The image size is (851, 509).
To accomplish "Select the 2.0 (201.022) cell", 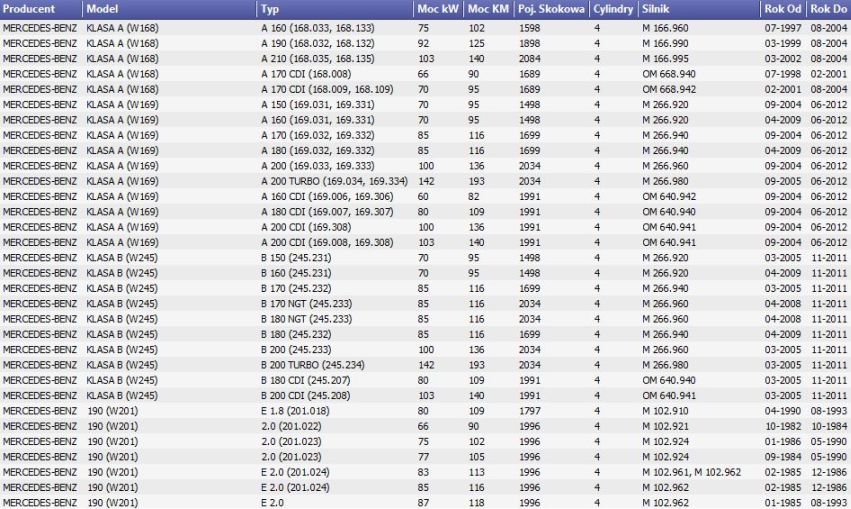I will pyautogui.click(x=291, y=426).
